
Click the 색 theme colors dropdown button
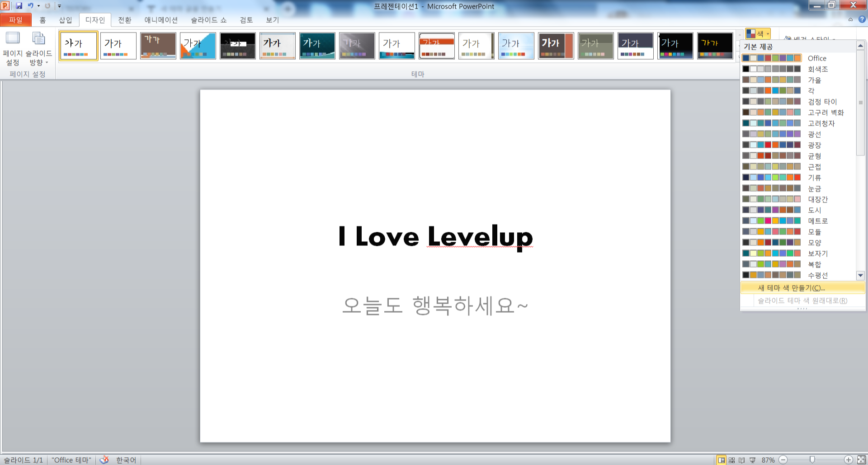(758, 33)
